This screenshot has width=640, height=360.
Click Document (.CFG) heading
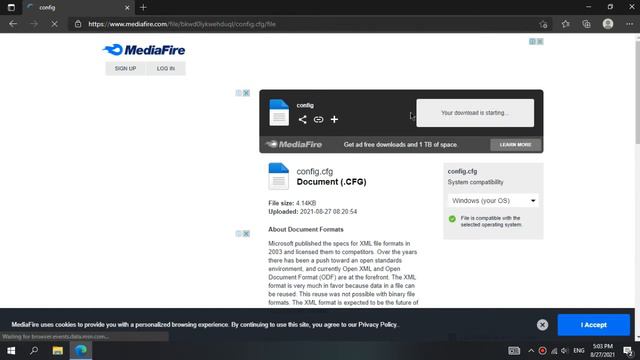(x=331, y=182)
